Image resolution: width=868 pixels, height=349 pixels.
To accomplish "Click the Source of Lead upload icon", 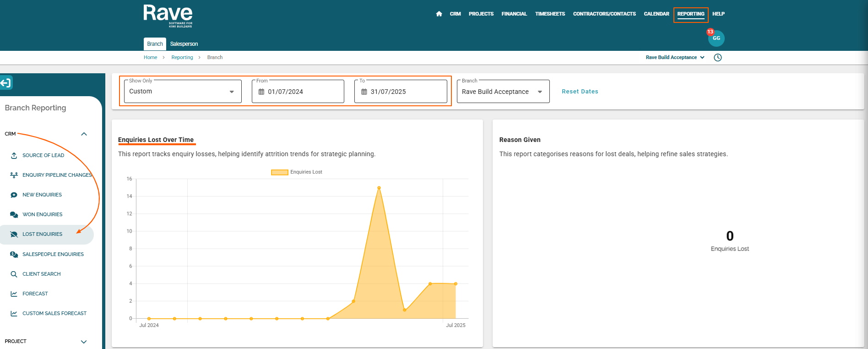I will point(14,156).
